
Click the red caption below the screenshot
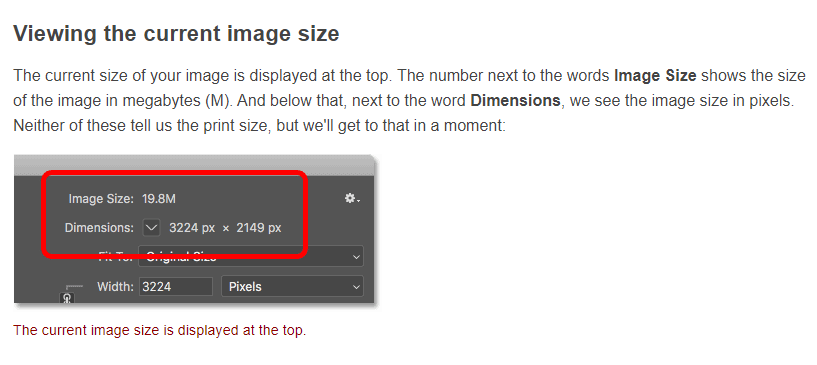pyautogui.click(x=159, y=330)
